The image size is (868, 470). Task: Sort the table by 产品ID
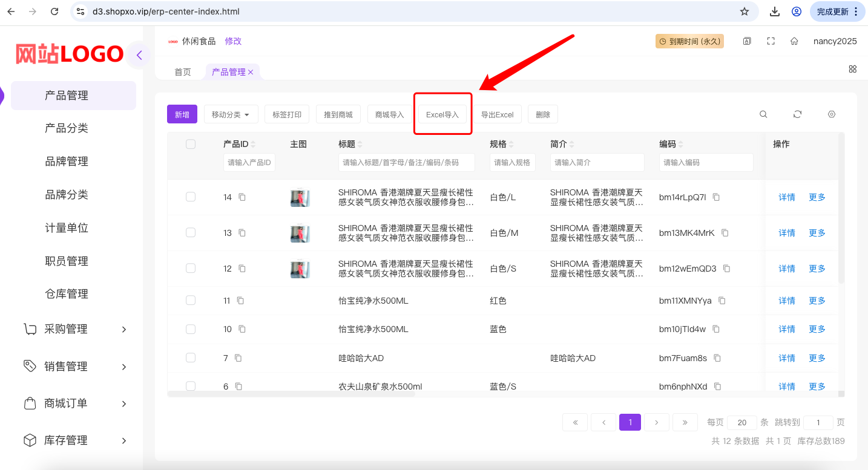point(253,145)
